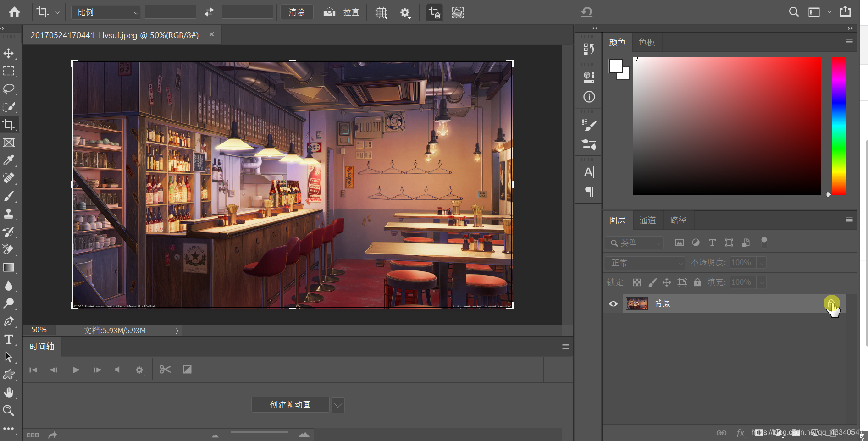Viewport: 868px width, 441px height.
Task: Click the Gradient tool
Action: pos(9,268)
